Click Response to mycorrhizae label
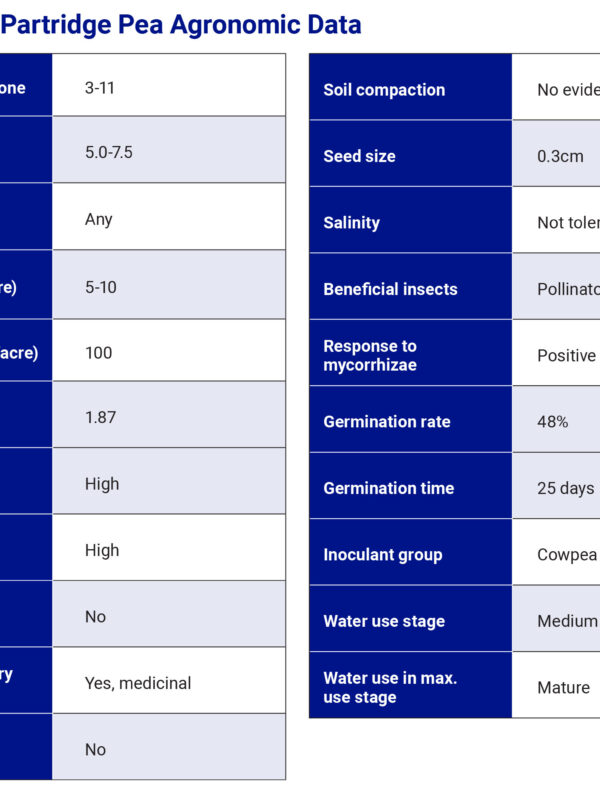The image size is (600, 800). click(x=370, y=355)
